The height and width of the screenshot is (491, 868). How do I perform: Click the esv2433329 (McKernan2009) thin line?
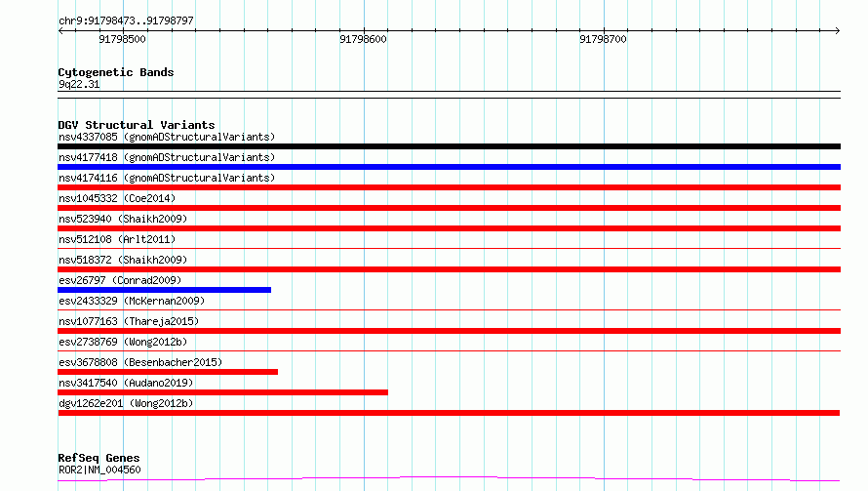[x=449, y=309]
